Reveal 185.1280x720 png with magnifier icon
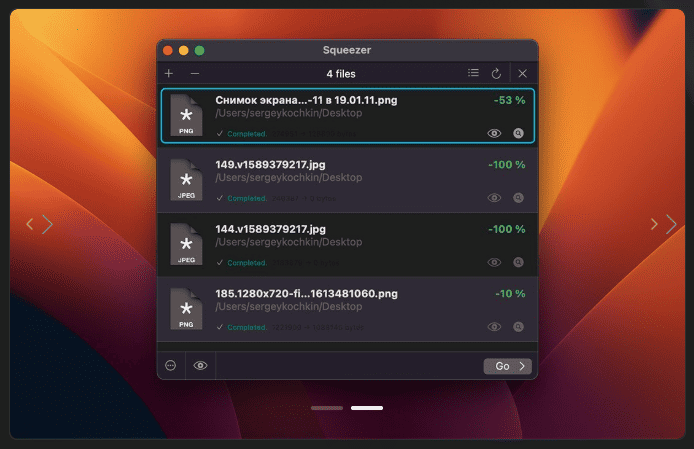Viewport: 694px width, 449px height. point(518,327)
